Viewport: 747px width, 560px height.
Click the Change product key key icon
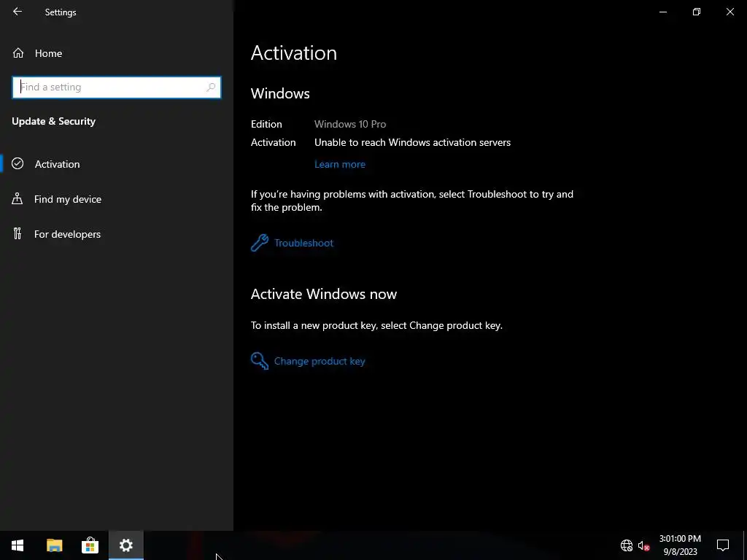point(260,361)
